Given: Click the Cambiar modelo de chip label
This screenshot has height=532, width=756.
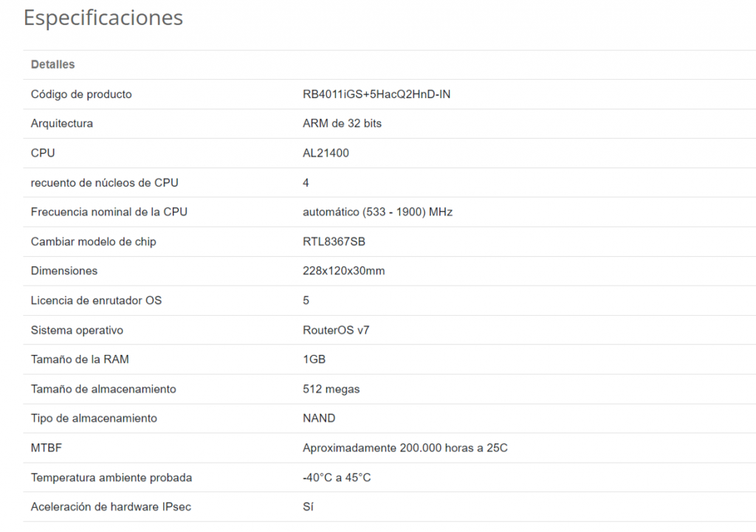Looking at the screenshot, I should 94,242.
